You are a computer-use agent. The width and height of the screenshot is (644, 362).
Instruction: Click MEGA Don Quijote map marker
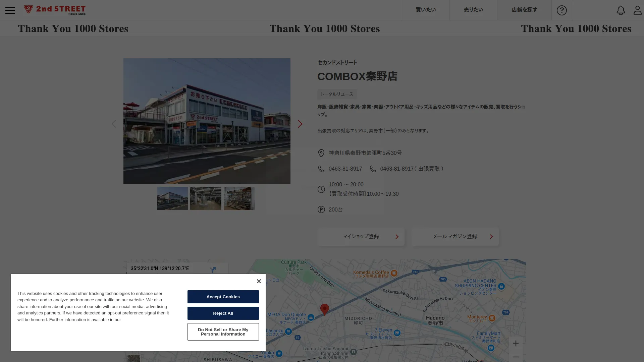pyautogui.click(x=311, y=317)
